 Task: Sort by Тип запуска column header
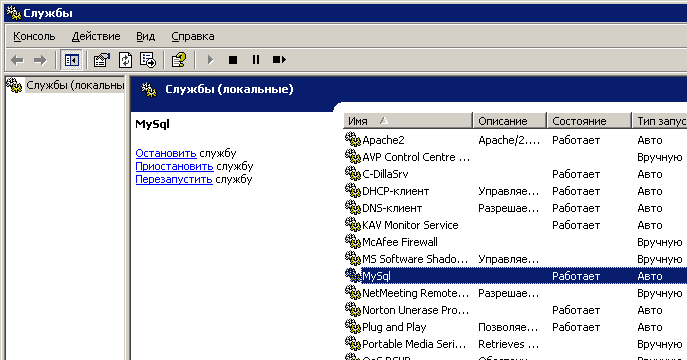click(x=659, y=121)
